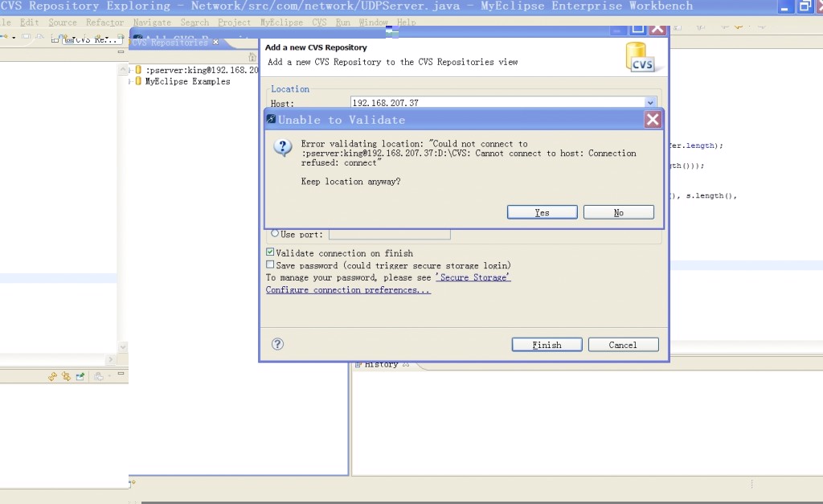Image resolution: width=823 pixels, height=504 pixels.
Task: Open the Source menu
Action: [63, 22]
